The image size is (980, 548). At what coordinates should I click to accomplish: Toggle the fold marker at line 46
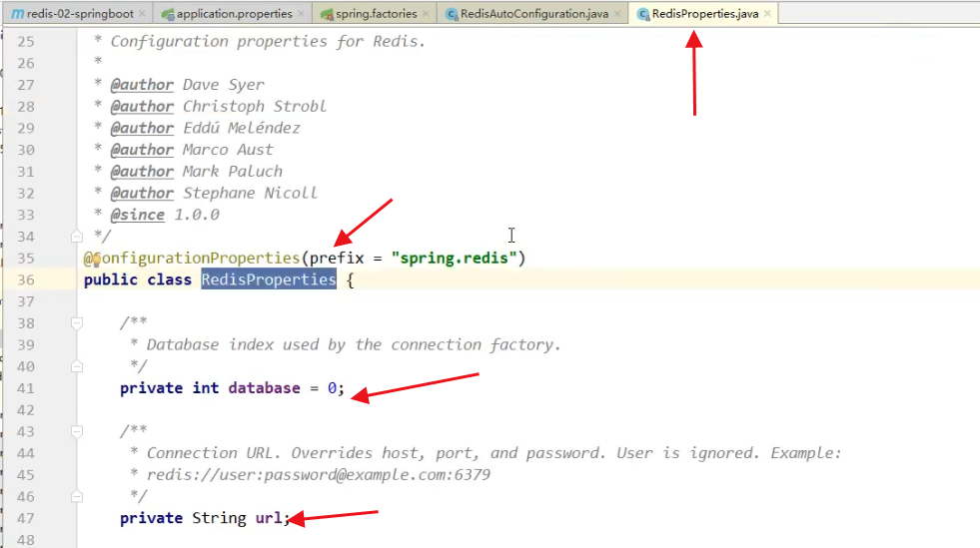coord(77,496)
